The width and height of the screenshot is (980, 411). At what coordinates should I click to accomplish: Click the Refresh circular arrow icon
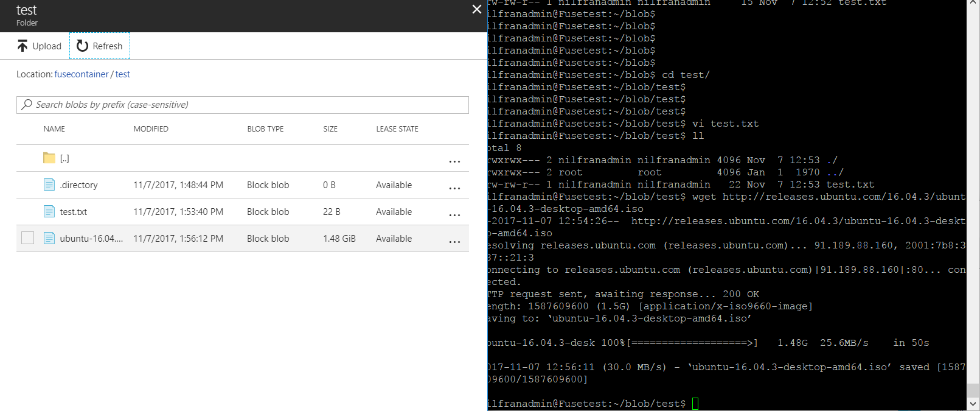(83, 46)
